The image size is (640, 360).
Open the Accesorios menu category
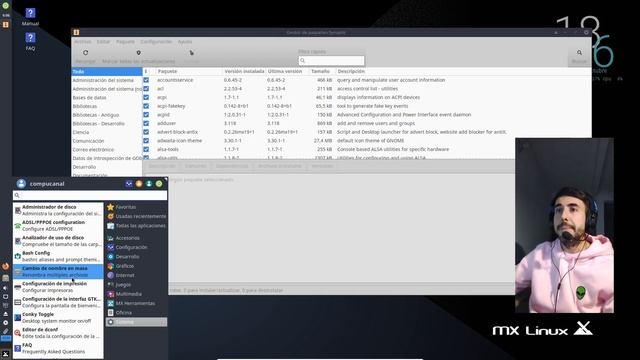click(136, 238)
